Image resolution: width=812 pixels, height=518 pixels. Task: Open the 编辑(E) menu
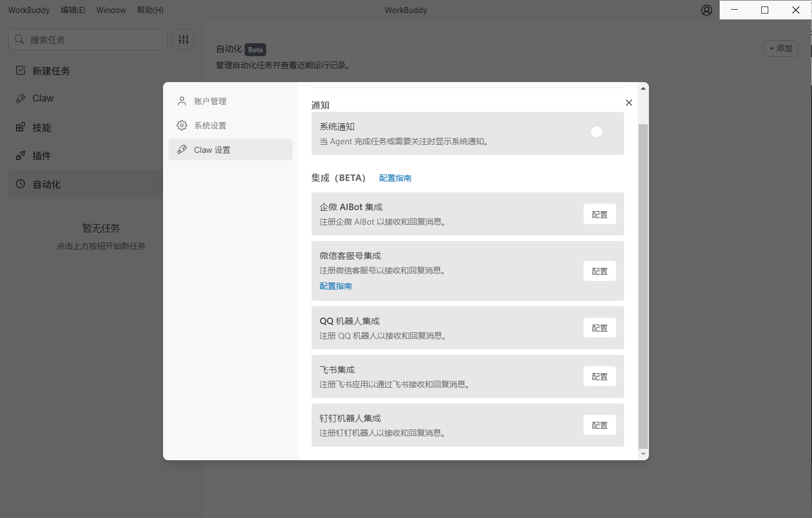pos(73,10)
